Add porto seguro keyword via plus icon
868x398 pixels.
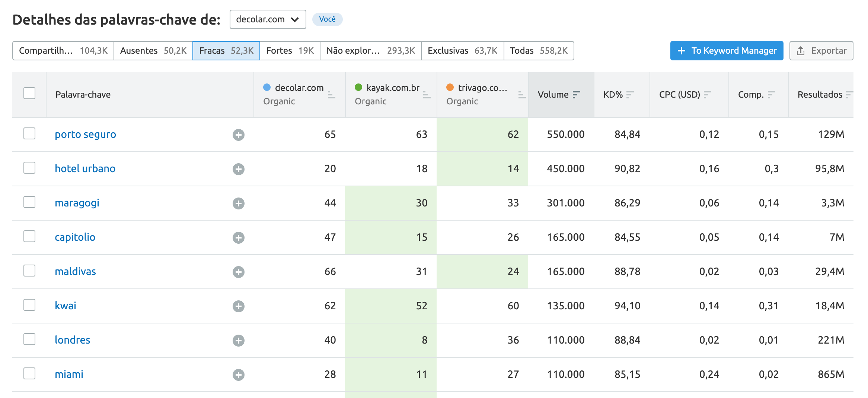pos(239,135)
